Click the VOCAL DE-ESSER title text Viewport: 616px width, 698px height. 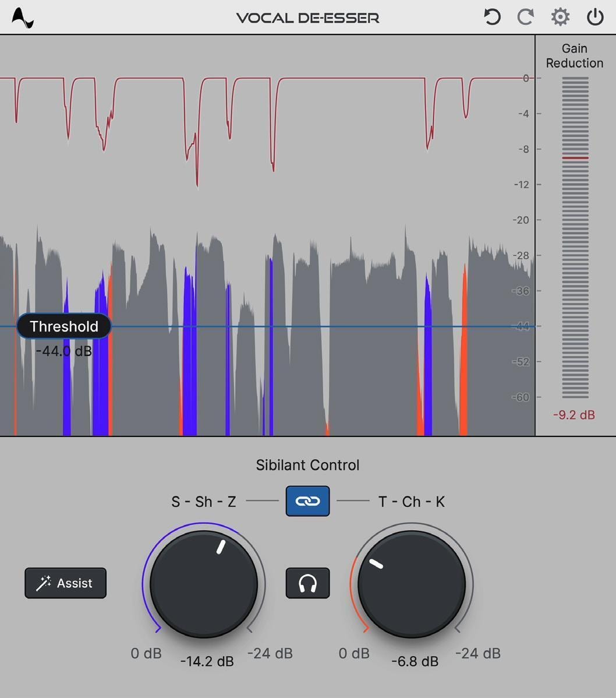[x=307, y=17]
